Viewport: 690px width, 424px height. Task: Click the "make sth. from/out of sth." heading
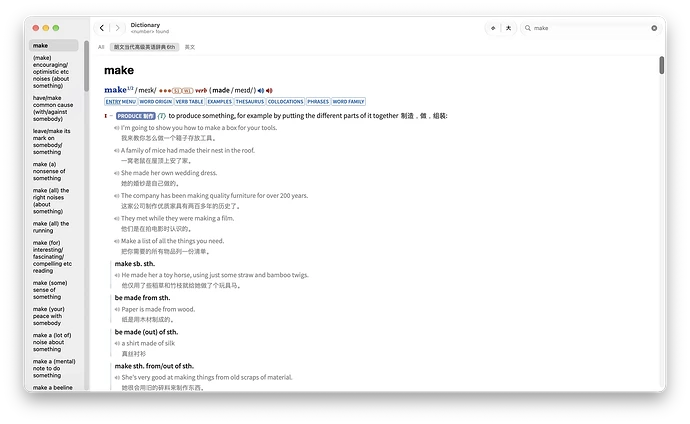pyautogui.click(x=154, y=366)
